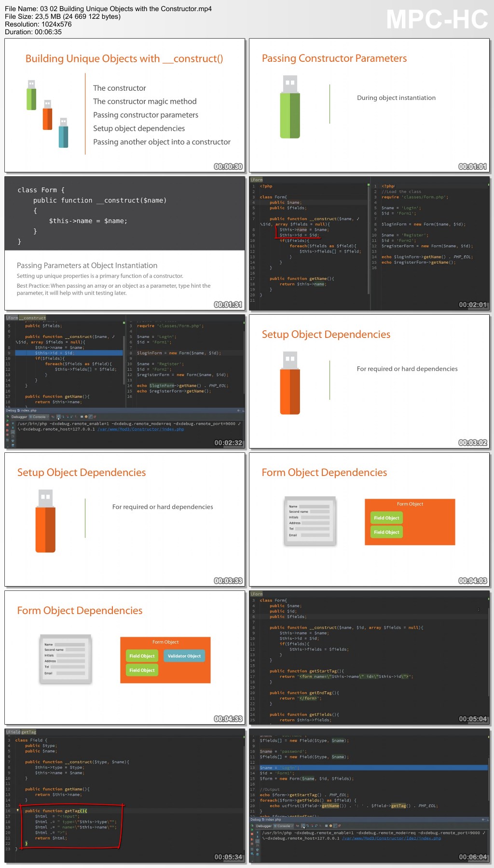The width and height of the screenshot is (494, 868).
Task: Click the File Size header line
Action: tap(63, 16)
